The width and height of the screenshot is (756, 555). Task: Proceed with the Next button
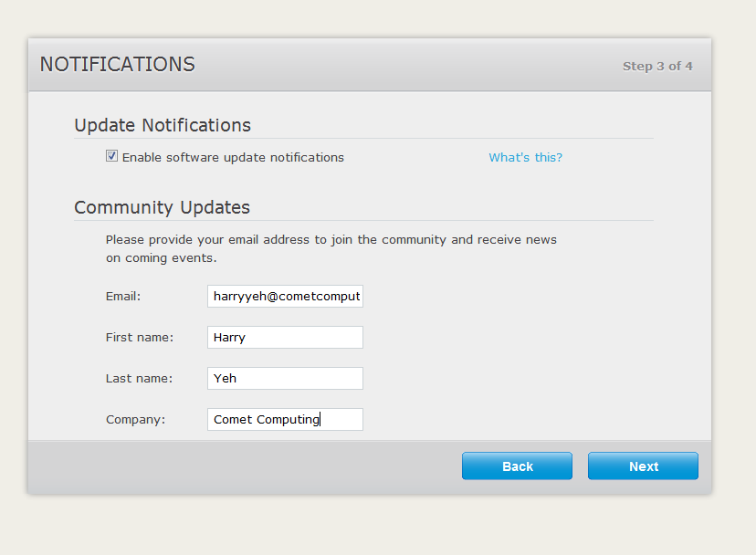643,466
